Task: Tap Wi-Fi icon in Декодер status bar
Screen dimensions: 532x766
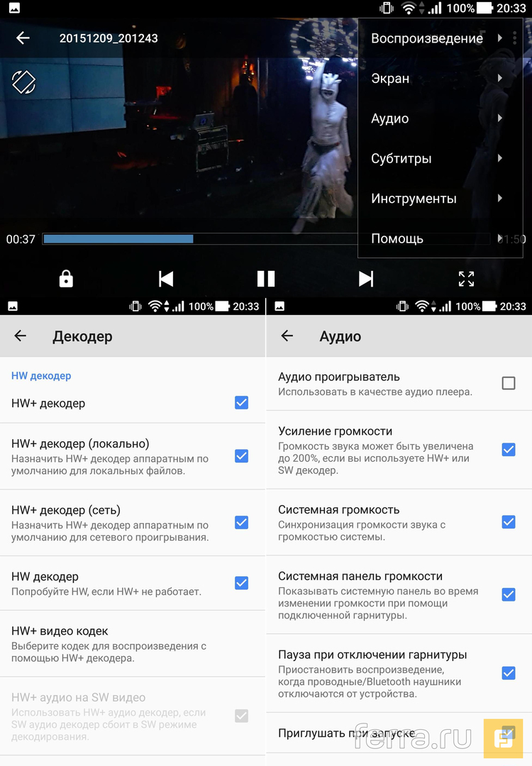Action: pyautogui.click(x=155, y=306)
